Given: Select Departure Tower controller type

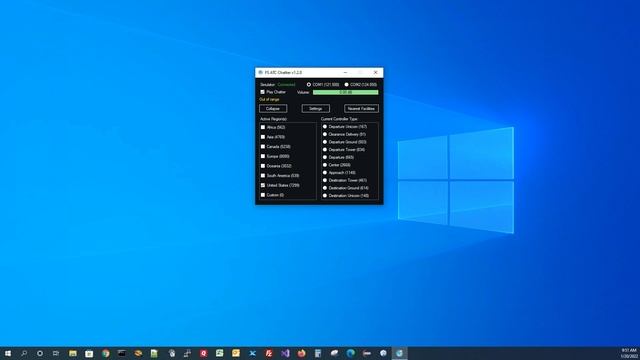Looking at the screenshot, I should click(x=325, y=150).
